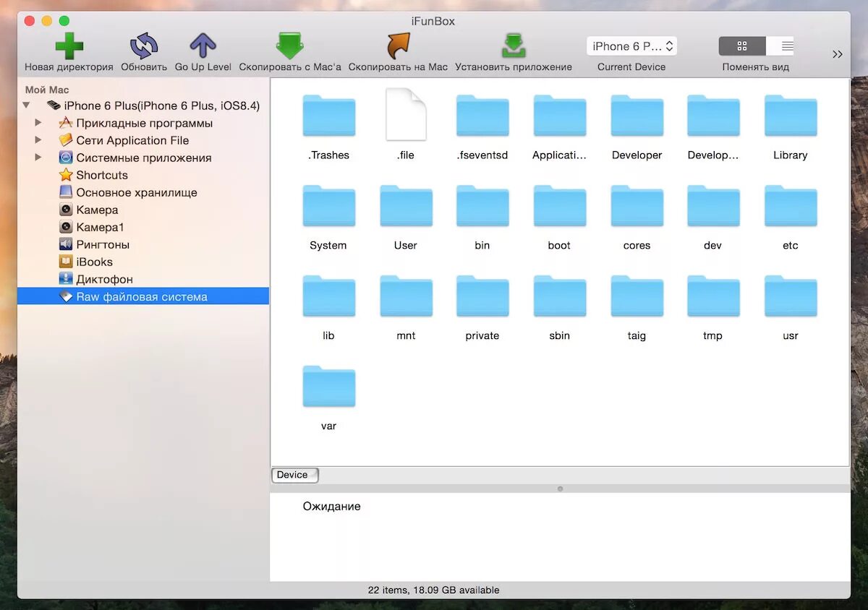Image resolution: width=868 pixels, height=610 pixels.
Task: Select the Developer folder
Action: click(637, 116)
